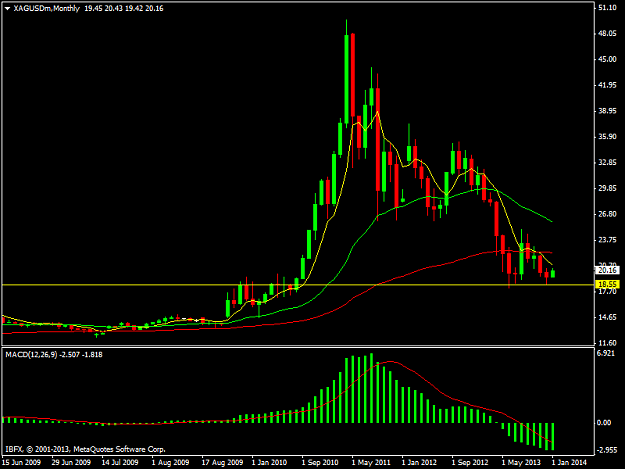Click the 29 Jun 2009 date label
Image resolution: width=625 pixels, height=469 pixels.
71,463
